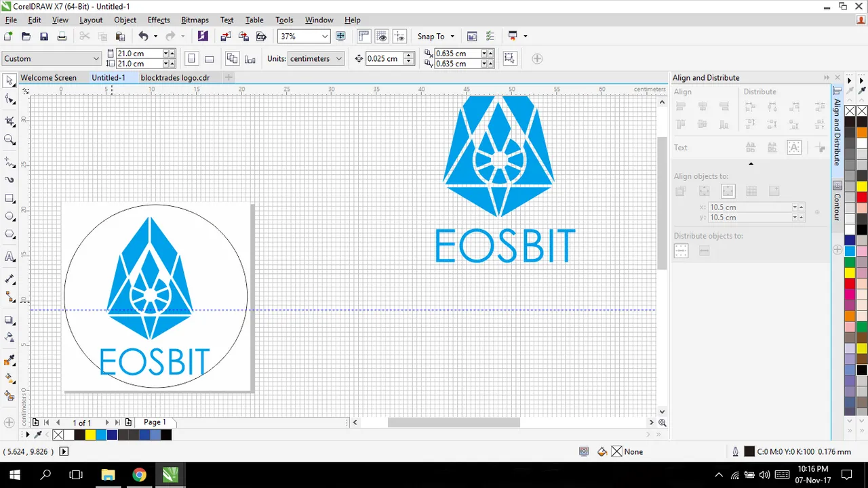
Task: Open page width 21.0 cm dropdown arrow
Action: pyautogui.click(x=165, y=54)
